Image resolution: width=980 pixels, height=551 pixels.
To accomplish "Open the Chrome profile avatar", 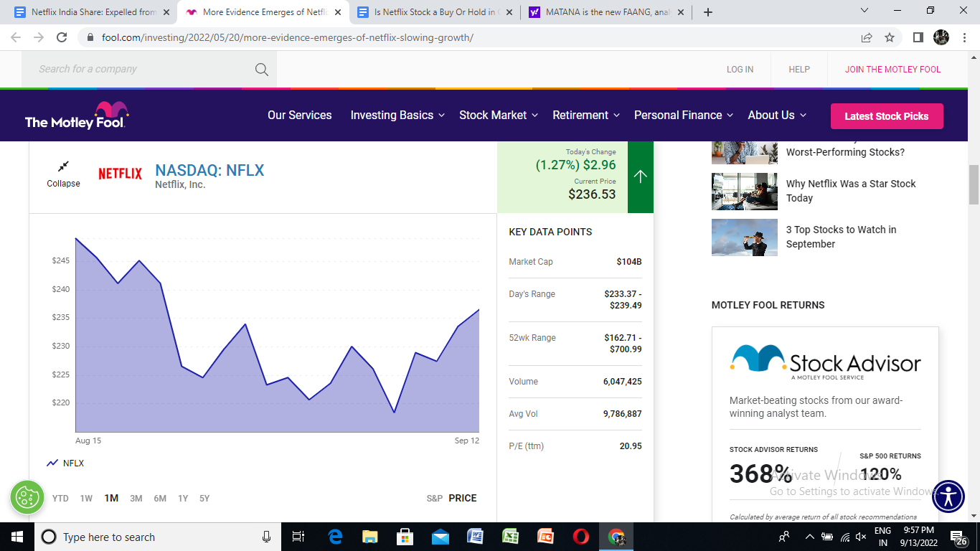I will click(941, 37).
